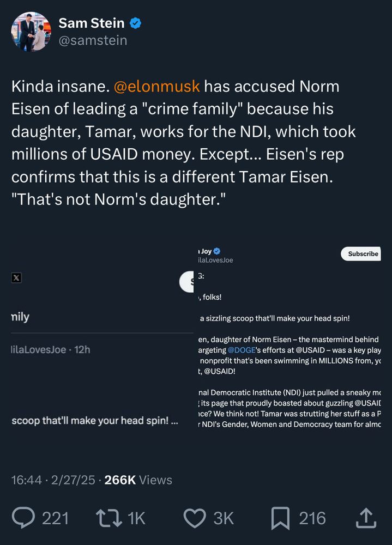Viewport: 392px width, 545px height.
Task: Like the tweet with the heart icon
Action: (x=194, y=518)
